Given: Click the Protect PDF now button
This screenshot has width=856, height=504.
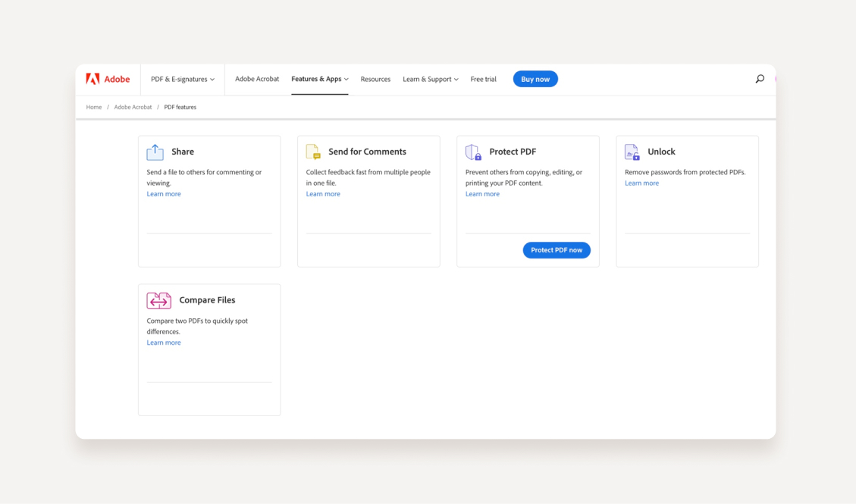Looking at the screenshot, I should (557, 250).
